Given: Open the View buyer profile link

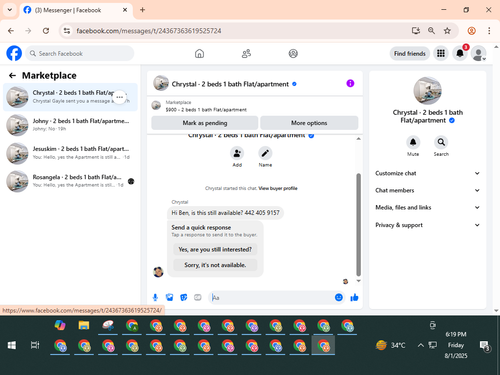Looking at the screenshot, I should (278, 188).
